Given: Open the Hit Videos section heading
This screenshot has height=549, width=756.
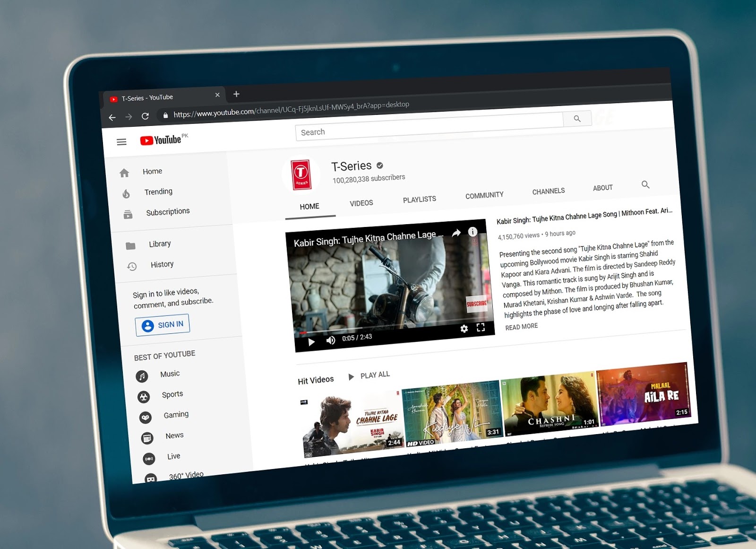Looking at the screenshot, I should point(316,380).
